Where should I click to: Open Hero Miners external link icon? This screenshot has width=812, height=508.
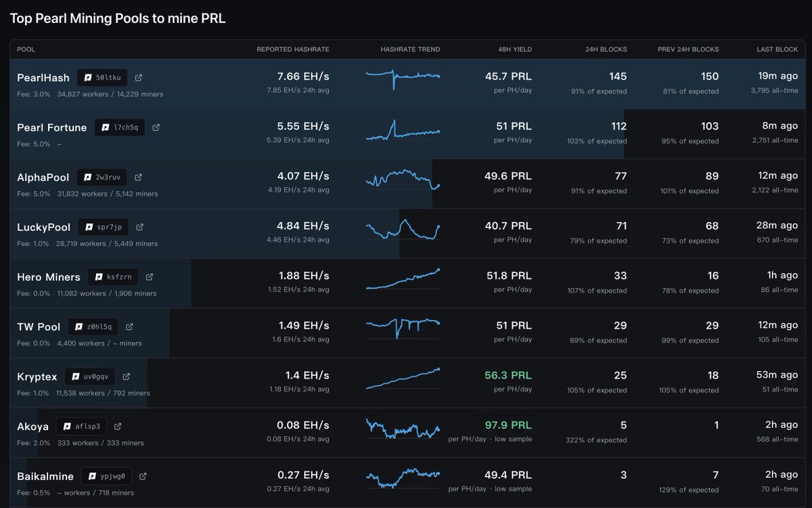tap(150, 276)
